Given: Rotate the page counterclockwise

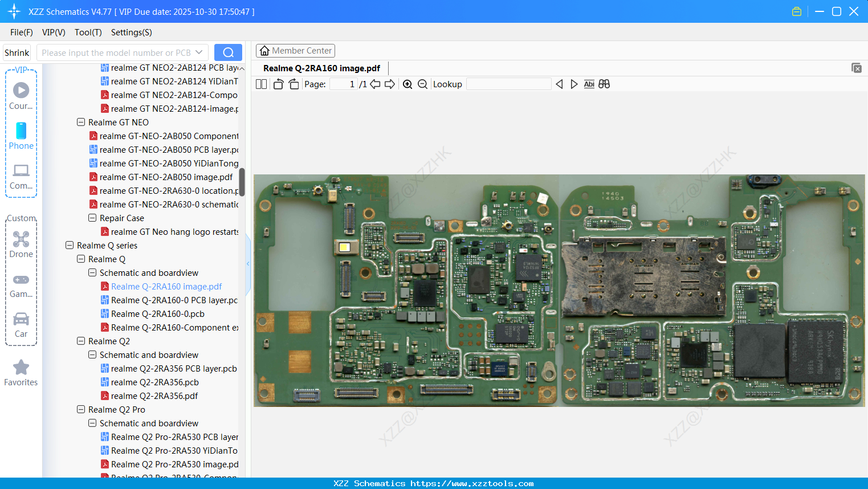Looking at the screenshot, I should [278, 84].
